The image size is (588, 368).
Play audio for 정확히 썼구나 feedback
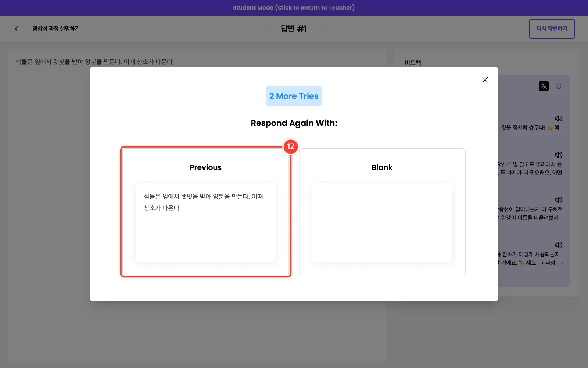coord(559,118)
